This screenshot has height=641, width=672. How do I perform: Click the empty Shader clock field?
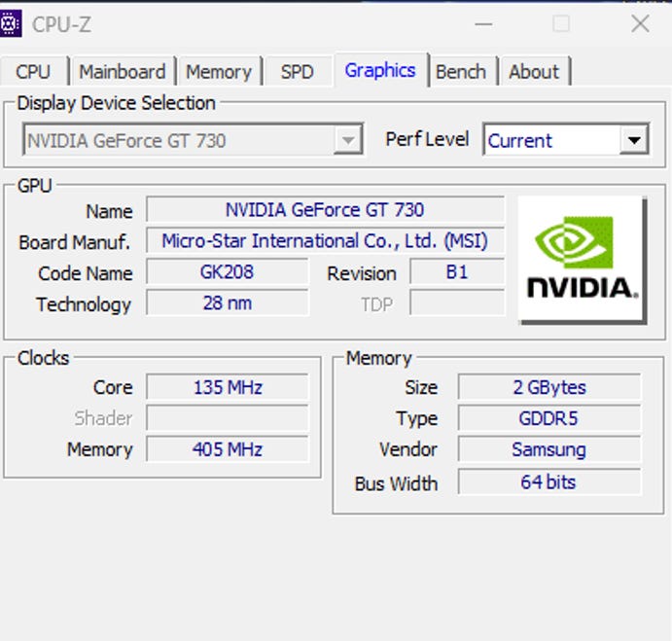228,418
